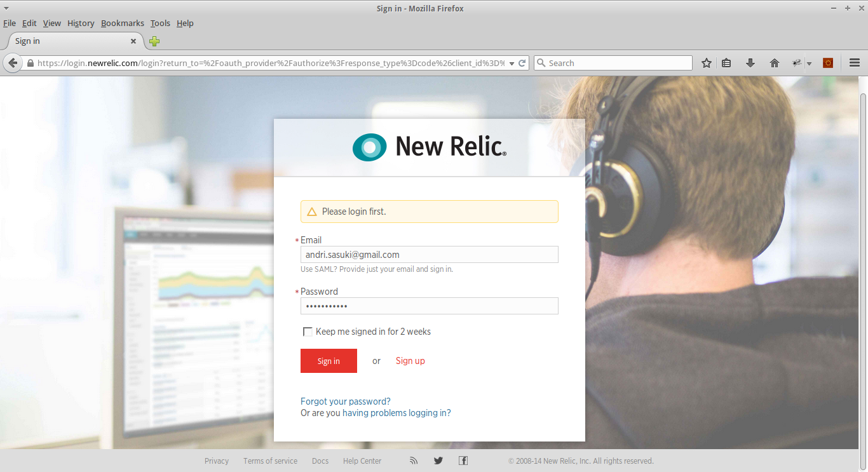Viewport: 868px width, 472px height.
Task: Enable Keep me signed in for 2 weeks
Action: pyautogui.click(x=308, y=332)
